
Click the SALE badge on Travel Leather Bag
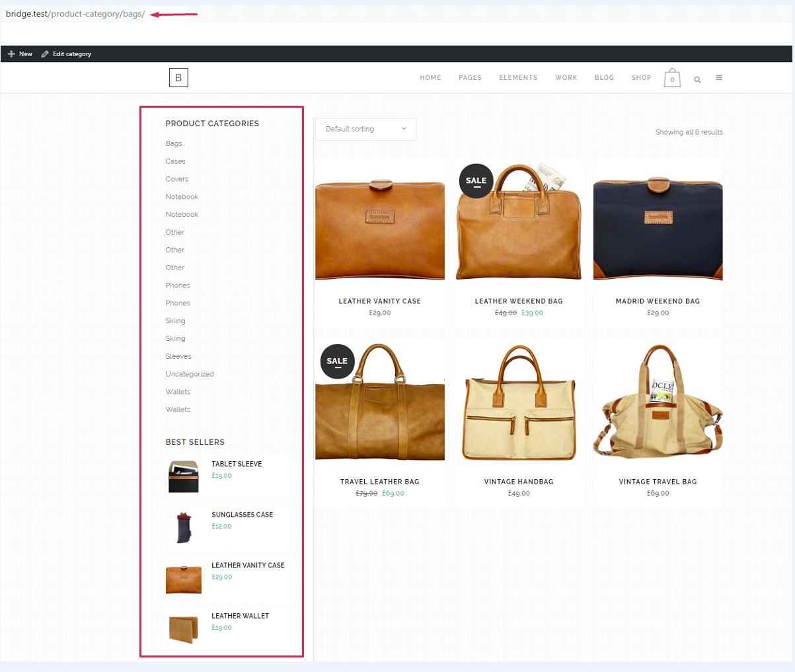[x=337, y=361]
